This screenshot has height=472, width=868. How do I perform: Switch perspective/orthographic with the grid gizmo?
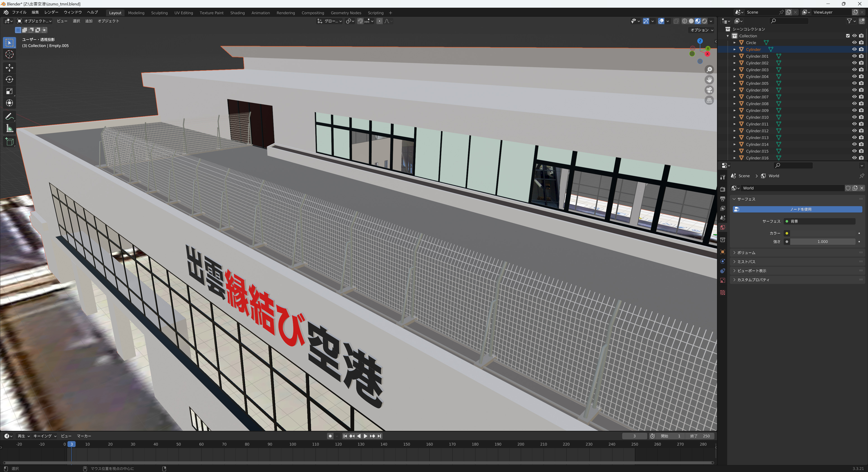(709, 100)
